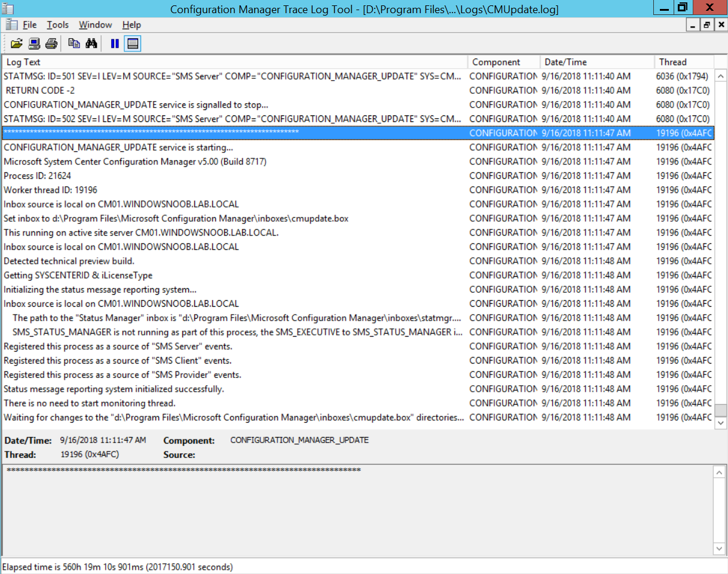728x574 pixels.
Task: Select the 'source of SMS Server events' line
Action: pyautogui.click(x=358, y=346)
